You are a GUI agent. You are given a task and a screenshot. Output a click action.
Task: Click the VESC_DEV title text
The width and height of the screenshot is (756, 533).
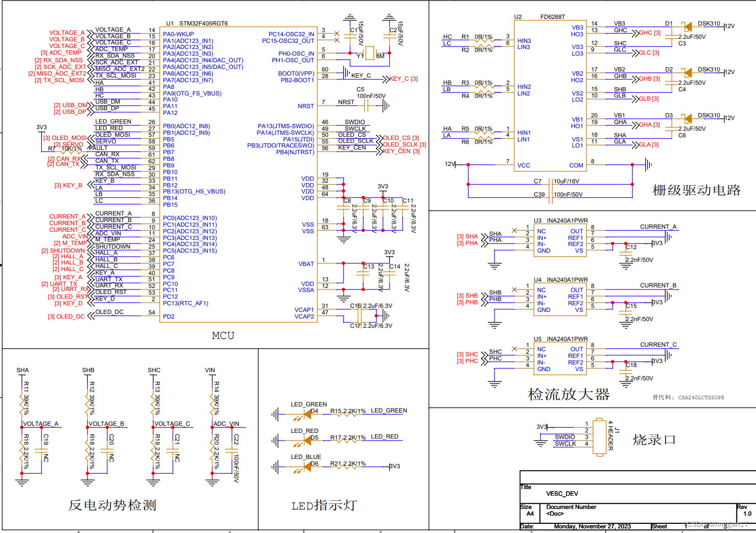click(x=562, y=494)
